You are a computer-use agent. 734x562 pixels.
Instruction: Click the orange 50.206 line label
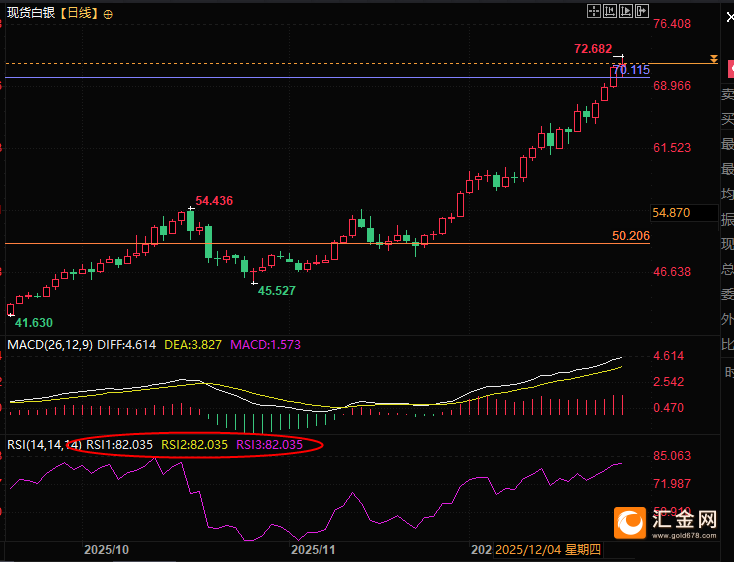631,236
